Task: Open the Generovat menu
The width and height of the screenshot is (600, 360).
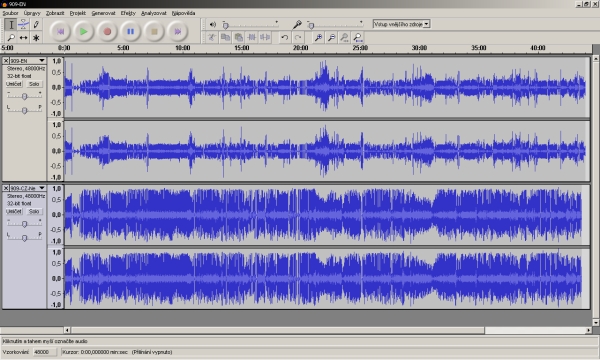Action: (x=103, y=13)
